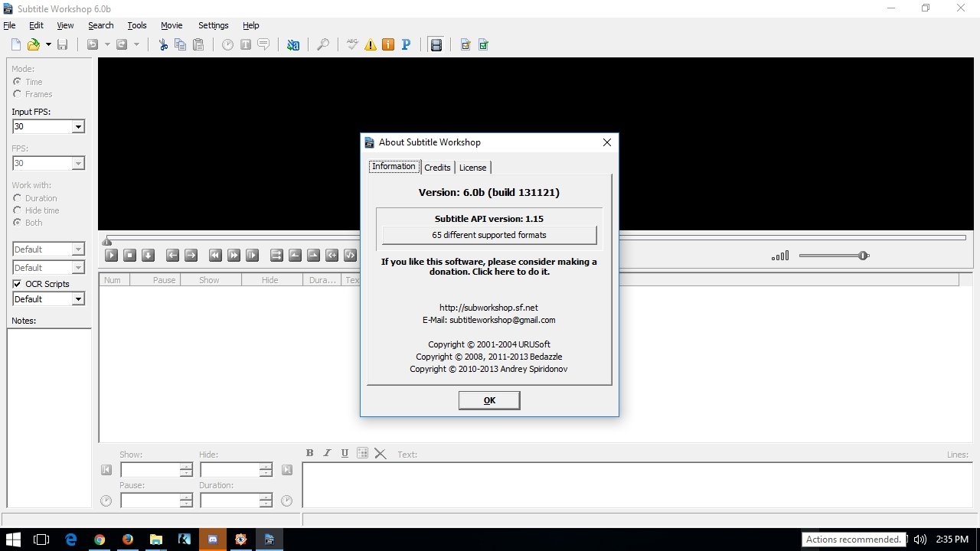The height and width of the screenshot is (551, 980).
Task: Open the Tools menu
Action: point(137,25)
